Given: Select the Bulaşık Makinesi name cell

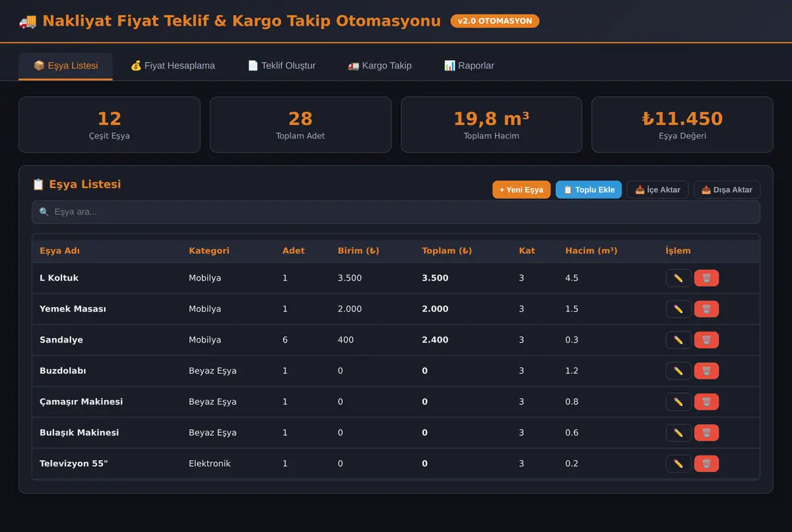Looking at the screenshot, I should 79,432.
